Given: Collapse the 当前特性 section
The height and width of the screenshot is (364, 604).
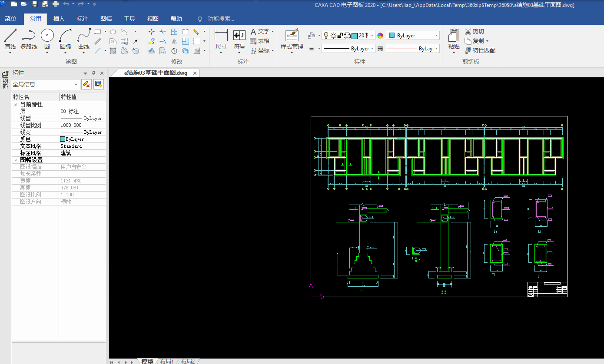Looking at the screenshot, I should pyautogui.click(x=16, y=105).
